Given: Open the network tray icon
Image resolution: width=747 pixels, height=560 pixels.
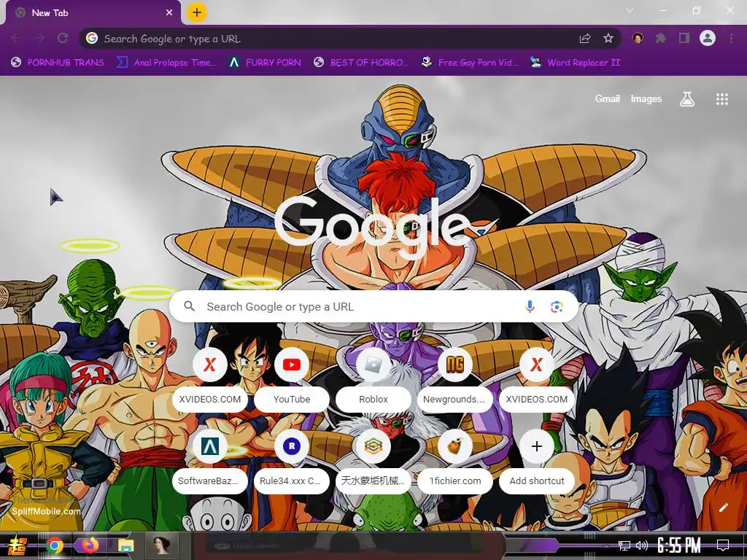Looking at the screenshot, I should point(624,545).
